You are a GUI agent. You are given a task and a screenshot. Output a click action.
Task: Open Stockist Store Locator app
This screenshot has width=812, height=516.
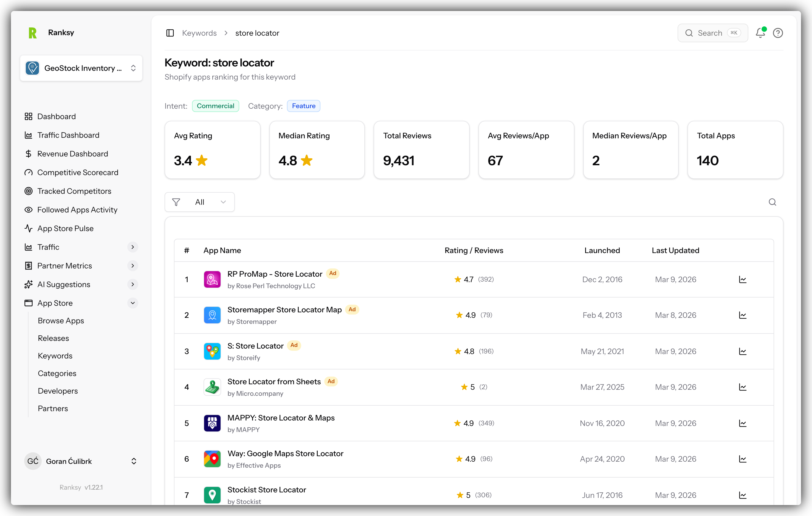tap(267, 490)
